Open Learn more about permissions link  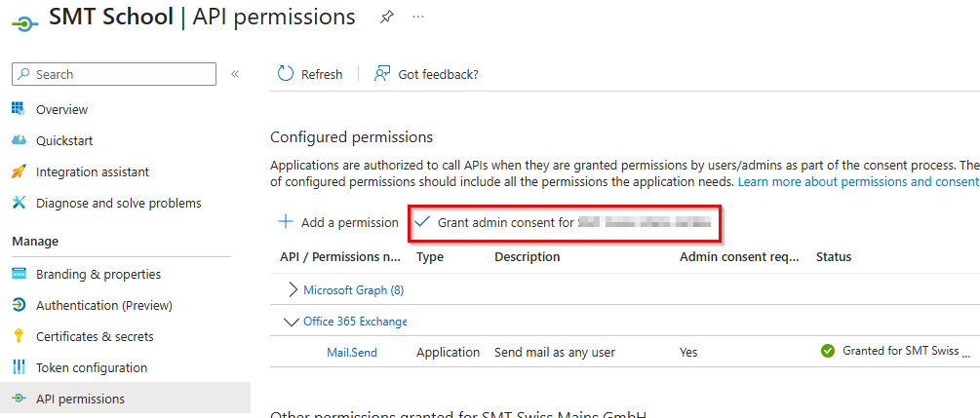pyautogui.click(x=857, y=182)
